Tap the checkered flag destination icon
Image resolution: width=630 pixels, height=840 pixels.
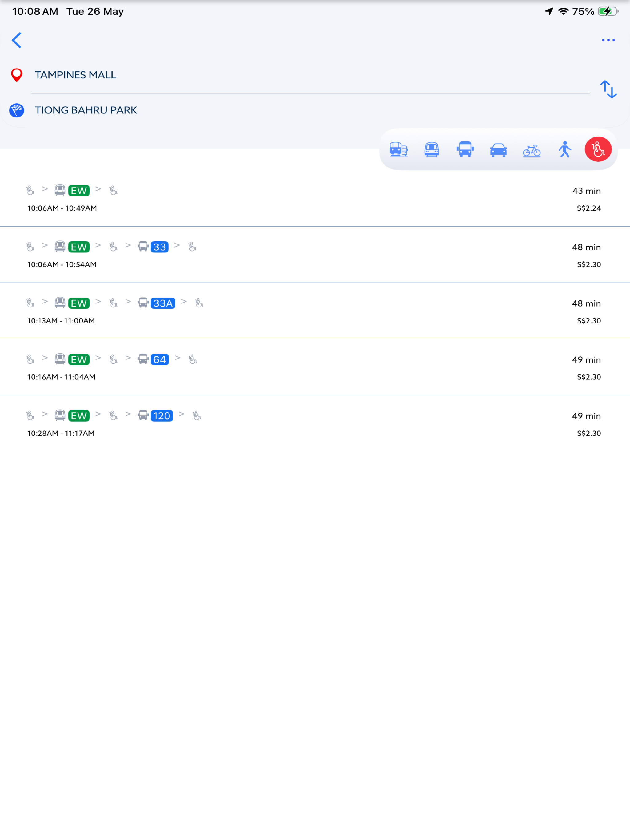(17, 110)
